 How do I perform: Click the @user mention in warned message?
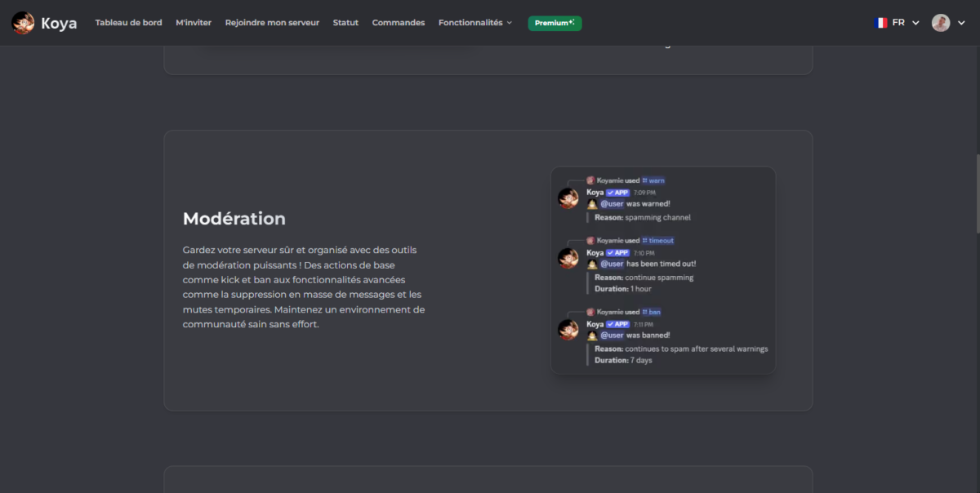(612, 204)
